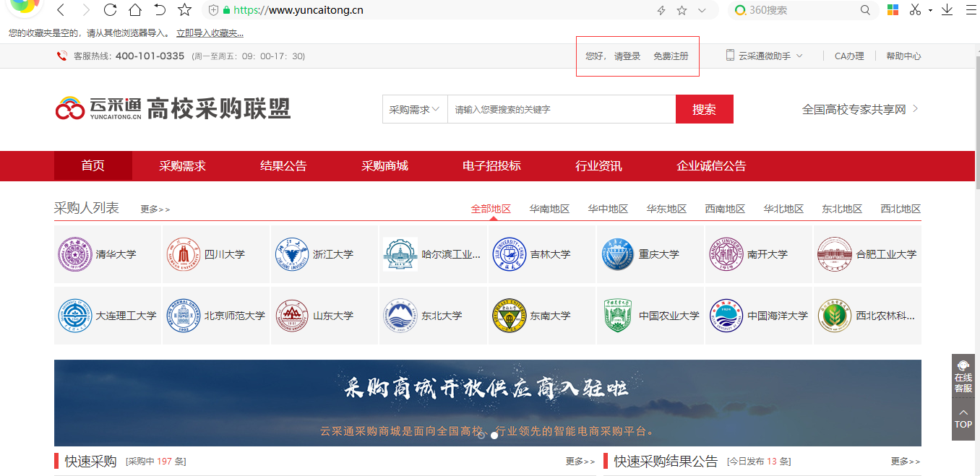Image resolution: width=980 pixels, height=476 pixels.
Task: Click the 浙江大学 emblem icon
Action: point(292,254)
